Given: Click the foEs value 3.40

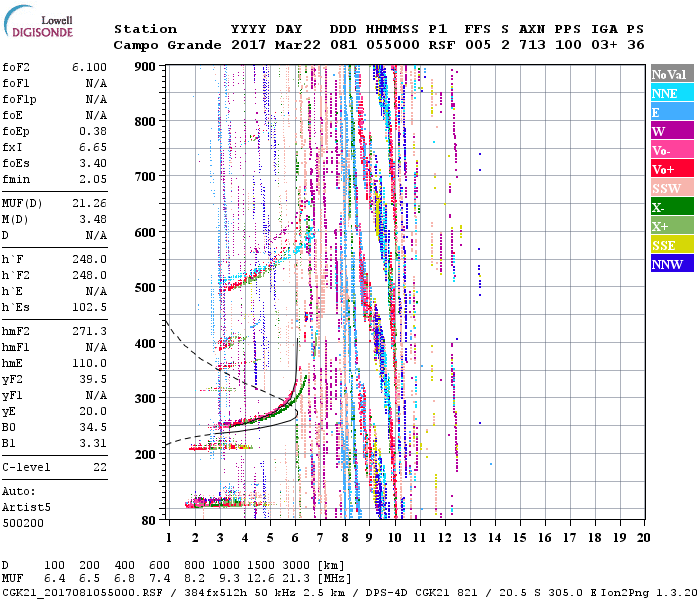Looking at the screenshot, I should click(x=93, y=163).
